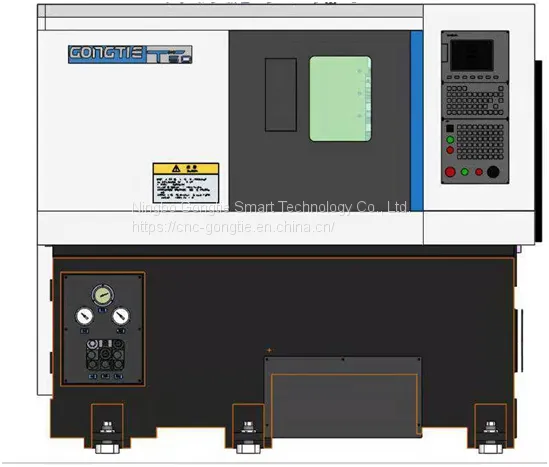
Task: Select the yellow warning label
Action: pos(186,182)
